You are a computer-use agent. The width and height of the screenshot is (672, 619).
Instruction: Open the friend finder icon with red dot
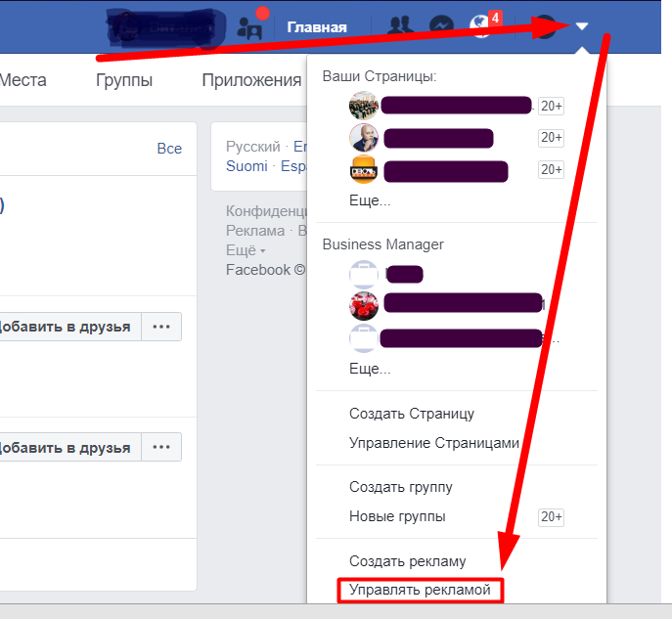[249, 28]
